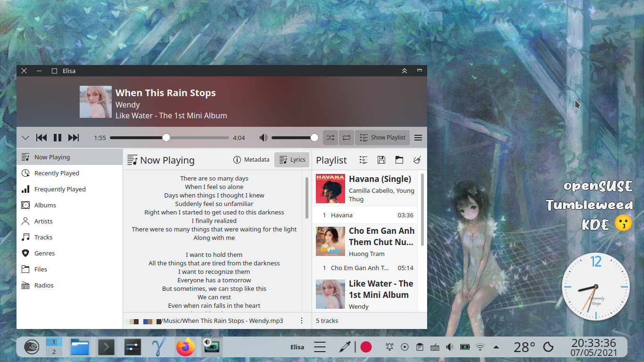The image size is (644, 362).
Task: Click the Tracks music note icon
Action: [x=25, y=237]
